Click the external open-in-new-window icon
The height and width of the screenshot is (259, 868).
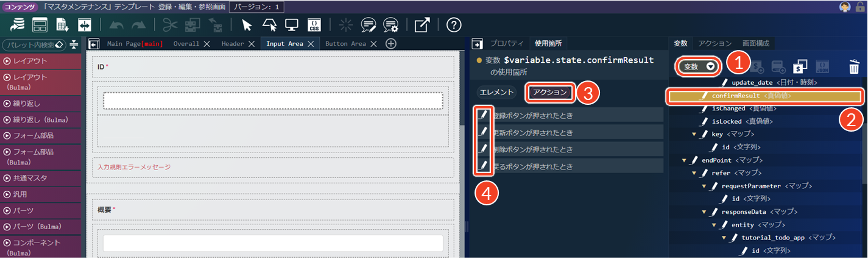coord(422,25)
